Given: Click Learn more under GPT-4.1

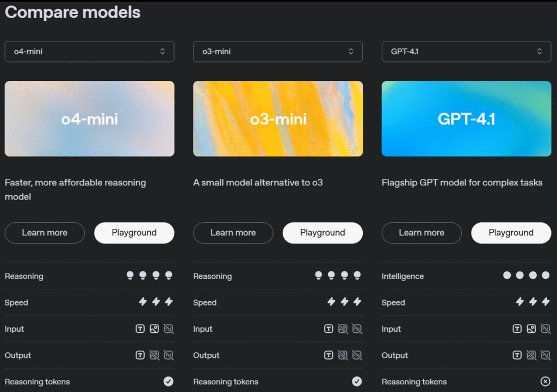Looking at the screenshot, I should click(x=422, y=233).
